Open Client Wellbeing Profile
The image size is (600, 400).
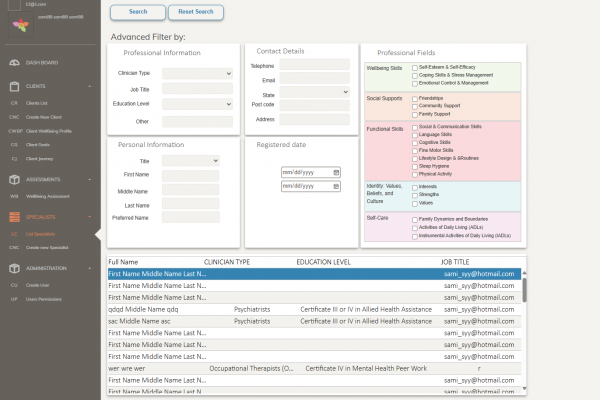49,131
